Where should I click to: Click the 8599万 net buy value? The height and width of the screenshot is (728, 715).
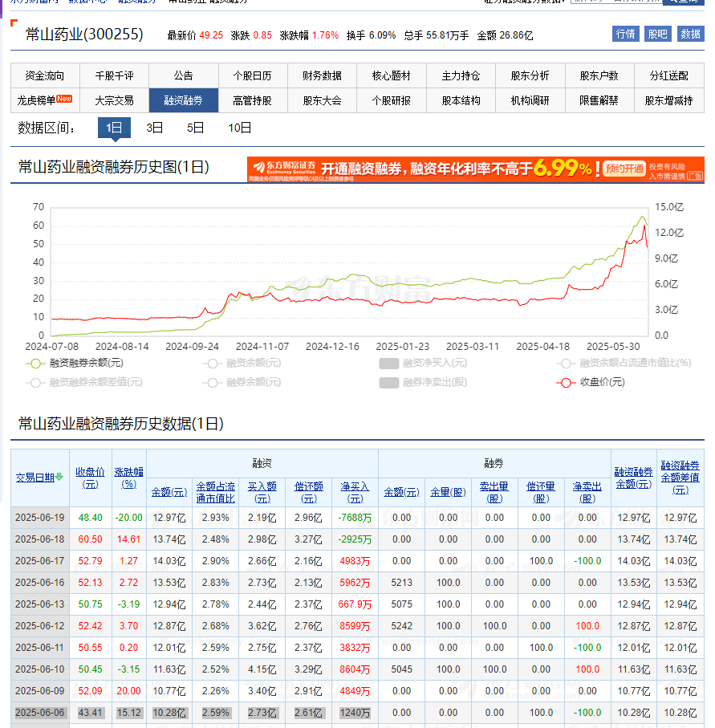tap(355, 626)
